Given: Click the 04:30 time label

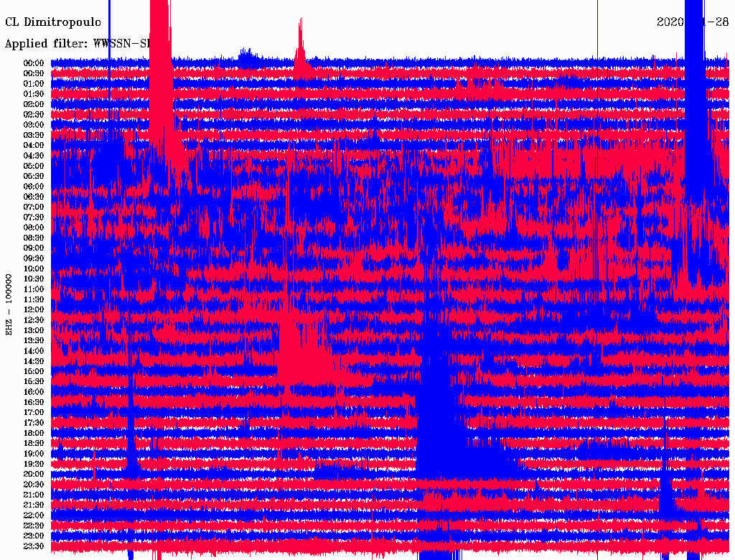Looking at the screenshot, I should pos(34,156).
